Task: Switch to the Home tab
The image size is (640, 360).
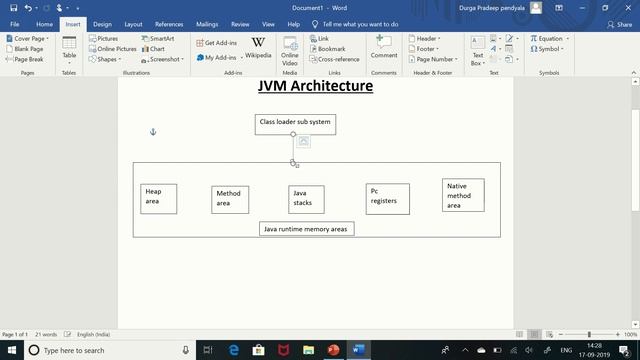Action: click(44, 24)
